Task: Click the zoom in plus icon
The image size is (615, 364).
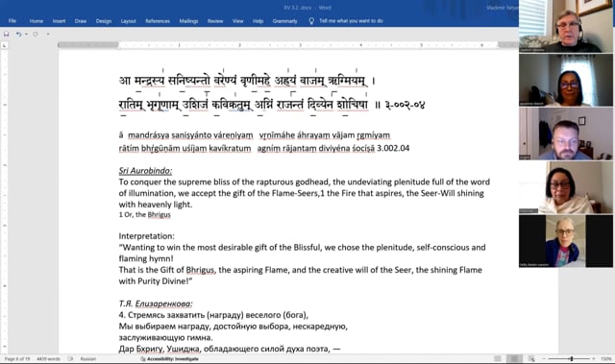Action: click(x=594, y=358)
